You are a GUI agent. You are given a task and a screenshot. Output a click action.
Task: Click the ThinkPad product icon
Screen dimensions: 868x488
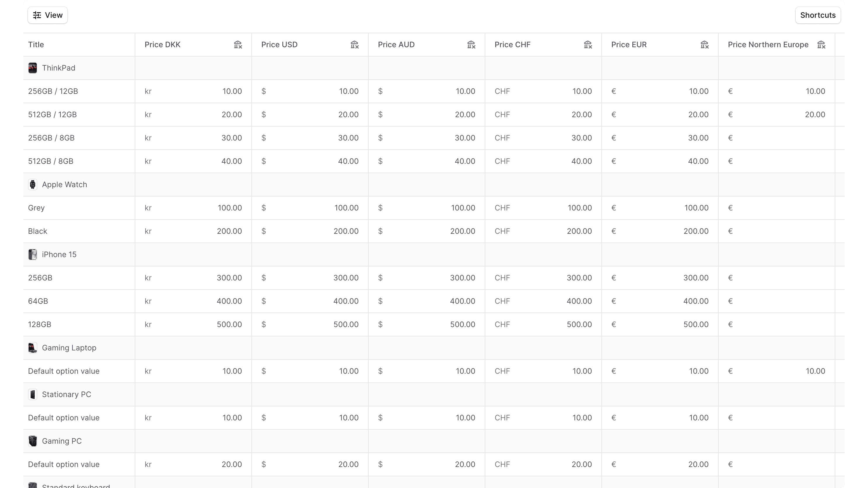(x=33, y=68)
